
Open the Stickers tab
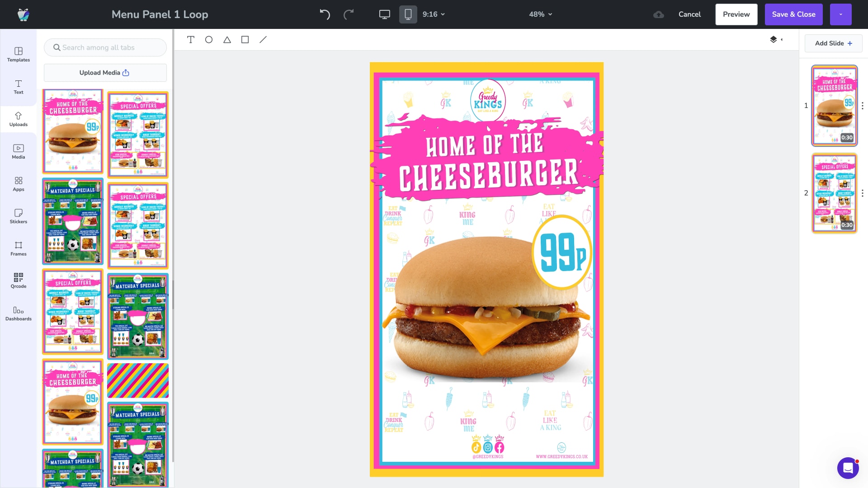19,216
